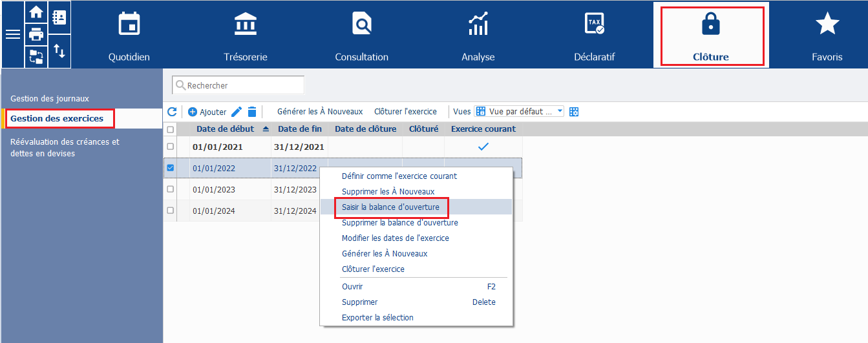
Task: Sort by Clôturé column header
Action: click(423, 129)
